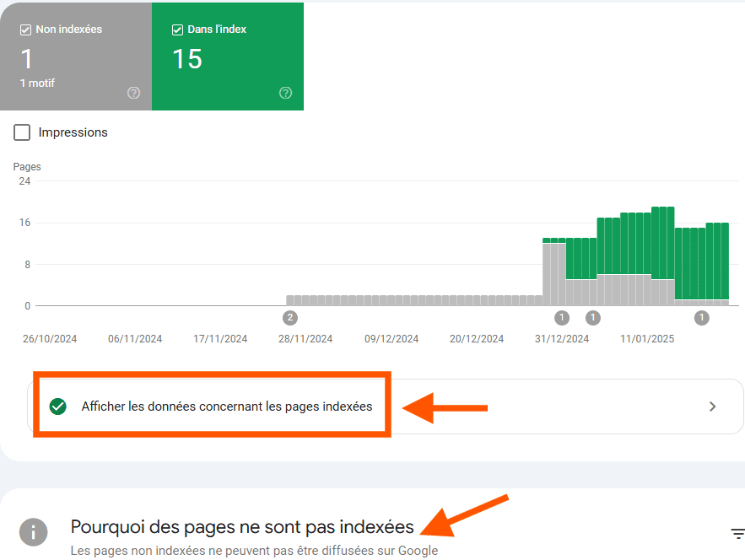Open the filter icon in non-indexed section

pos(737,534)
